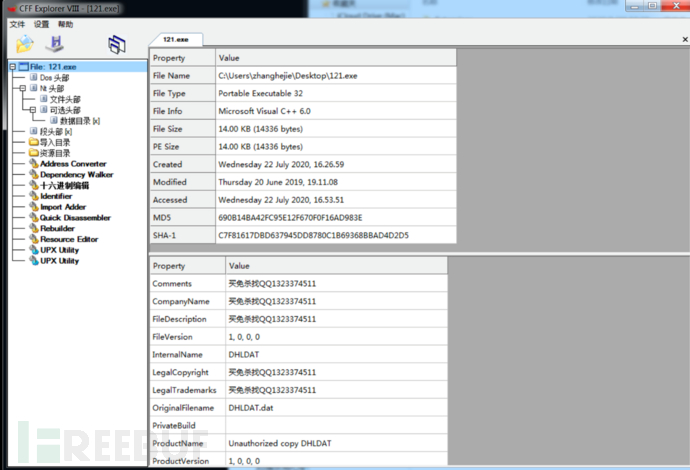Click the 资源目录 folder icon
This screenshot has width=690, height=470.
tap(34, 153)
